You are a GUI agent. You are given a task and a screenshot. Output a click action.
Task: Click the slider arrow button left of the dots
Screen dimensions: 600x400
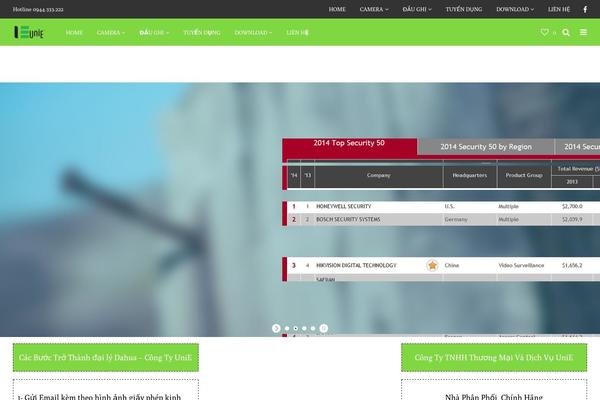(x=276, y=328)
